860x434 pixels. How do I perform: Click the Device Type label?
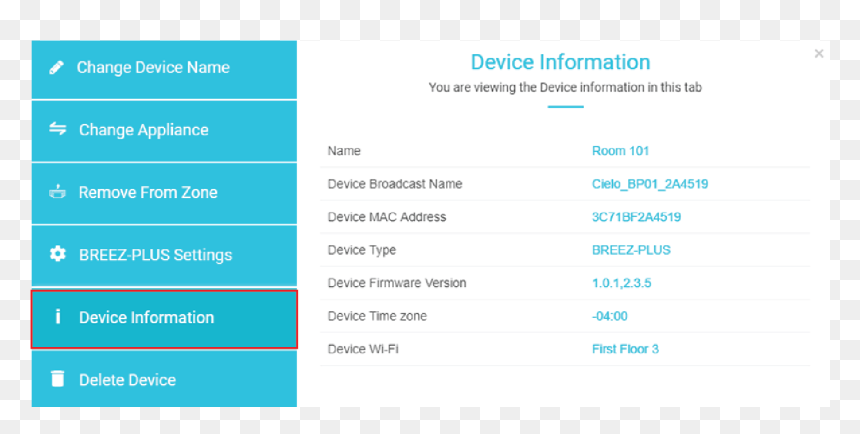click(362, 251)
